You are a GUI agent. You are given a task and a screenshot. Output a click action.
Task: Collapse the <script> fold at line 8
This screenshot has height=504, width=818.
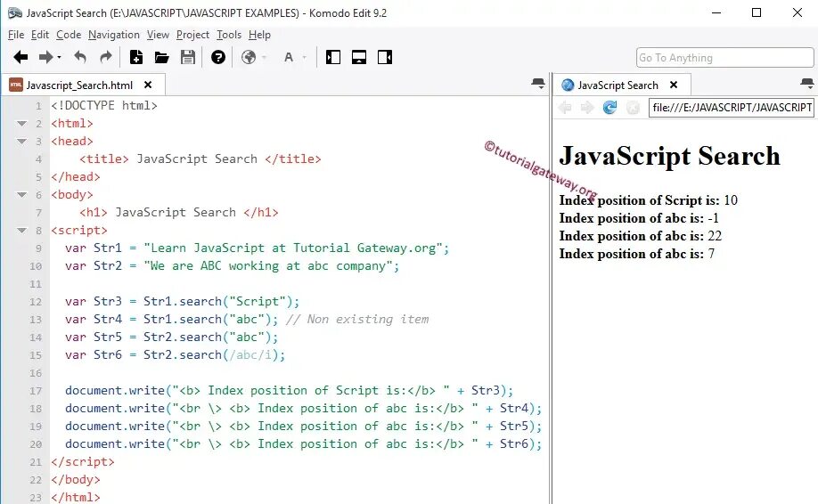[x=22, y=231]
